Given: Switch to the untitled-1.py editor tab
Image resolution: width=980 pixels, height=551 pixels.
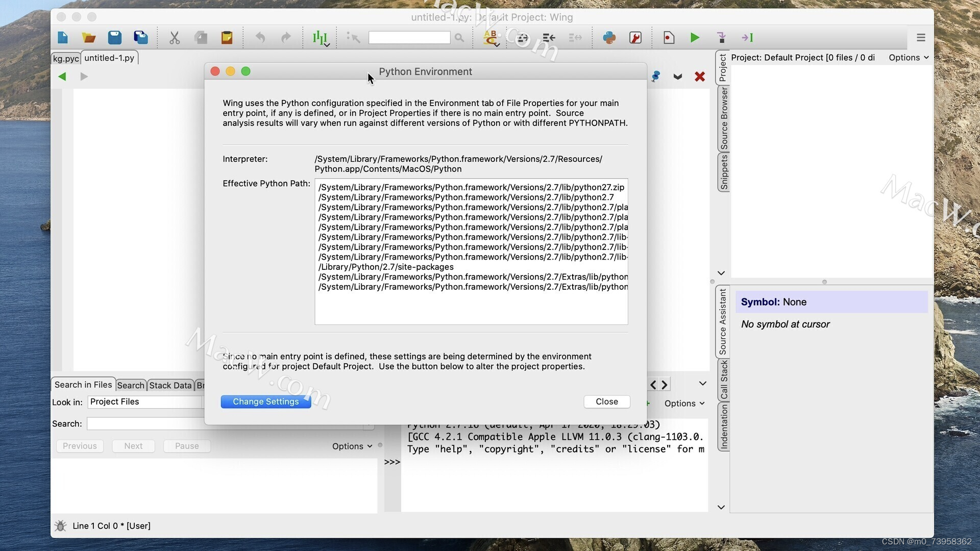Looking at the screenshot, I should [110, 58].
